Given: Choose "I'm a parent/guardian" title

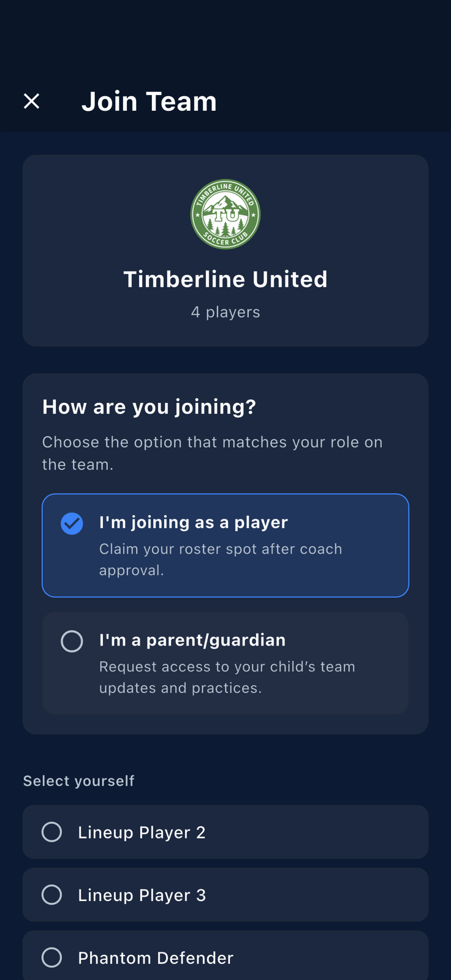Looking at the screenshot, I should (x=192, y=640).
